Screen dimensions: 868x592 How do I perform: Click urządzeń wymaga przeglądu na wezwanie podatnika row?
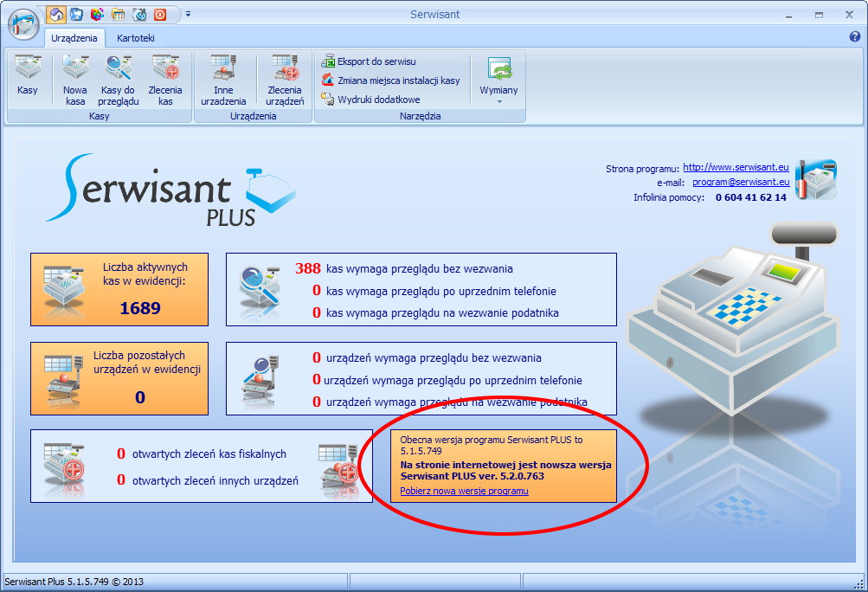tap(449, 402)
